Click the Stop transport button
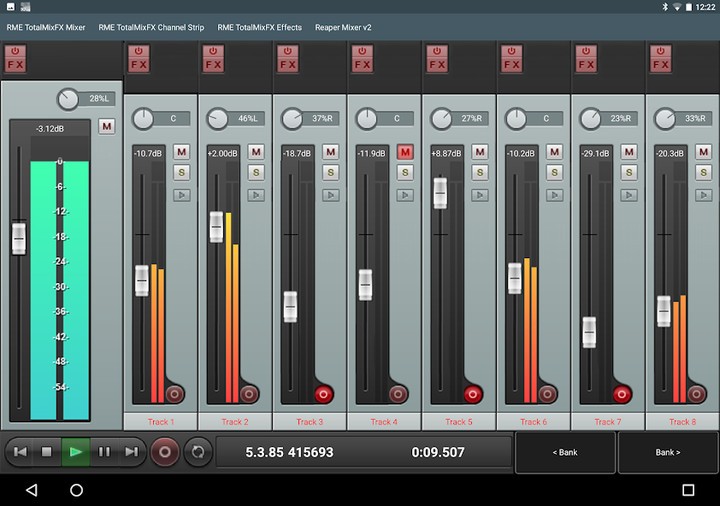 (x=46, y=452)
